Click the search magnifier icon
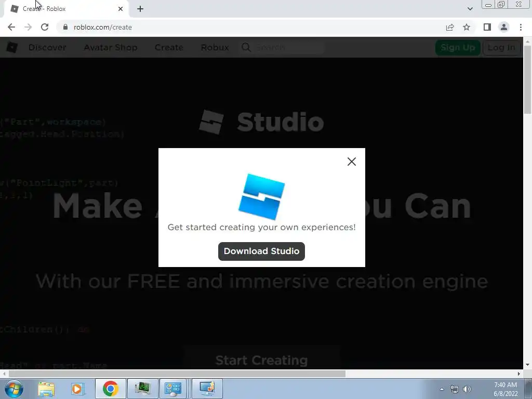This screenshot has height=399, width=532. point(246,47)
